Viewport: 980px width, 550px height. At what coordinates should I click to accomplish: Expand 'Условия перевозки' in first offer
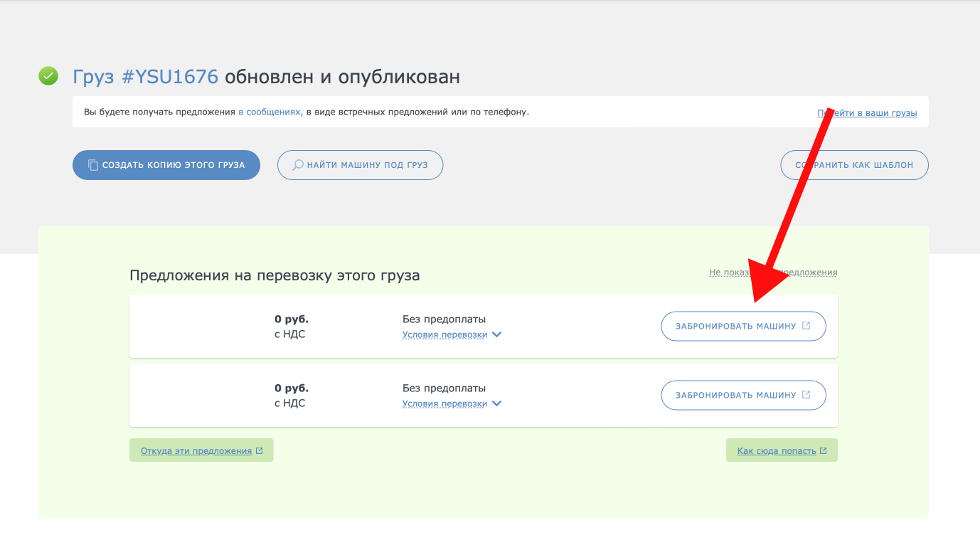[x=444, y=335]
